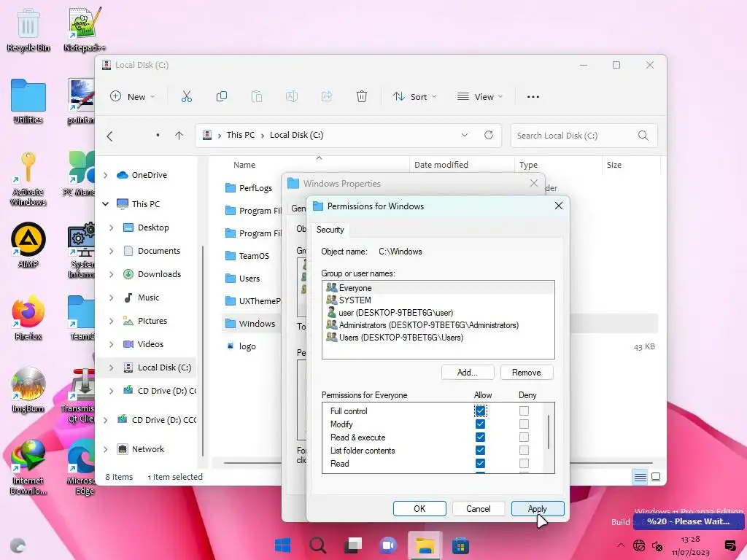The width and height of the screenshot is (747, 560).
Task: Collapse This PC tree node
Action: 106,204
